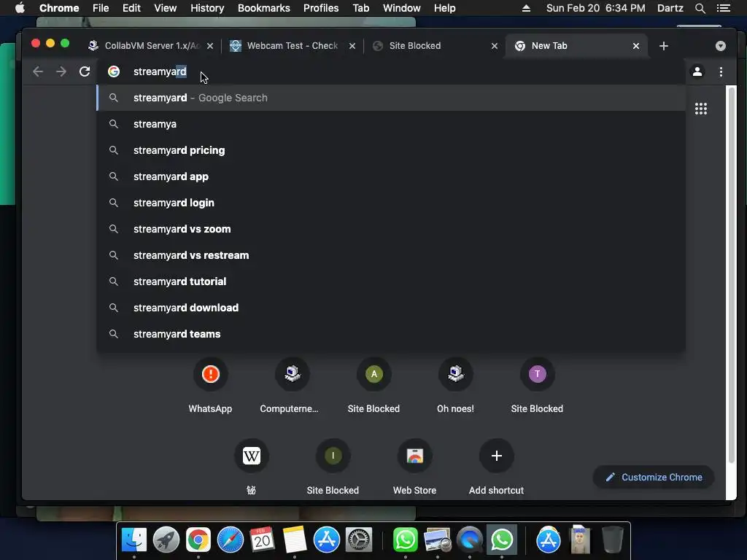
Task: Open the Chrome profile avatar
Action: (x=697, y=71)
